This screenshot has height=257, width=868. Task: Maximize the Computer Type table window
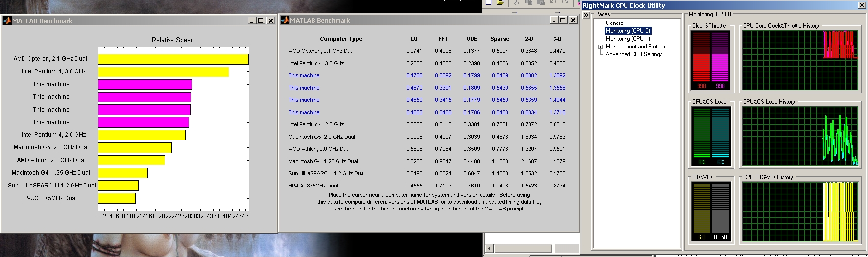(563, 20)
